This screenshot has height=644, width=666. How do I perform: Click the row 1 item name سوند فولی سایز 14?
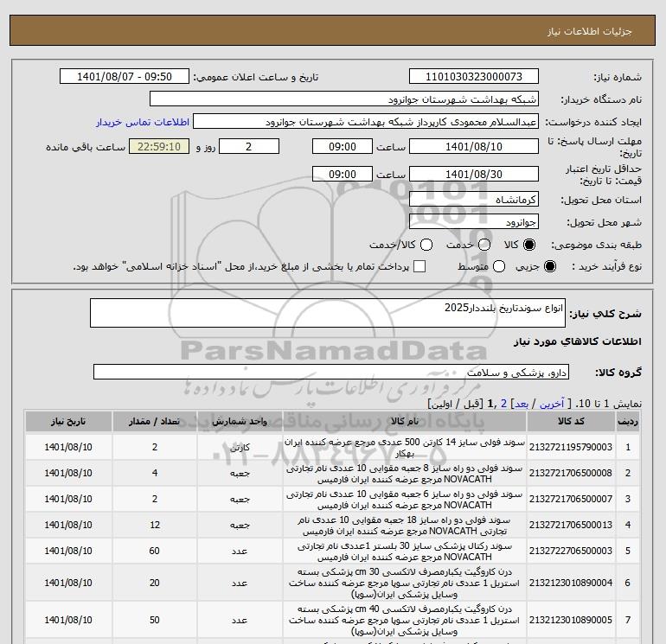(405, 448)
